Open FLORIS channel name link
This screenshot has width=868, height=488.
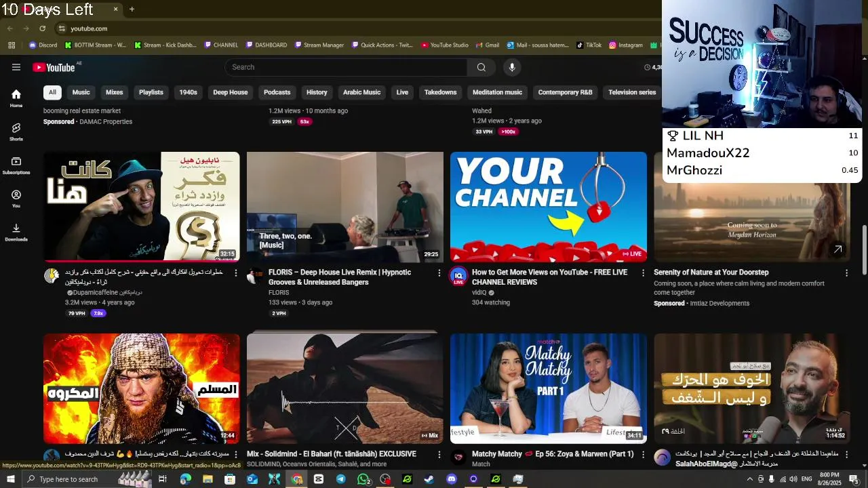click(x=279, y=293)
